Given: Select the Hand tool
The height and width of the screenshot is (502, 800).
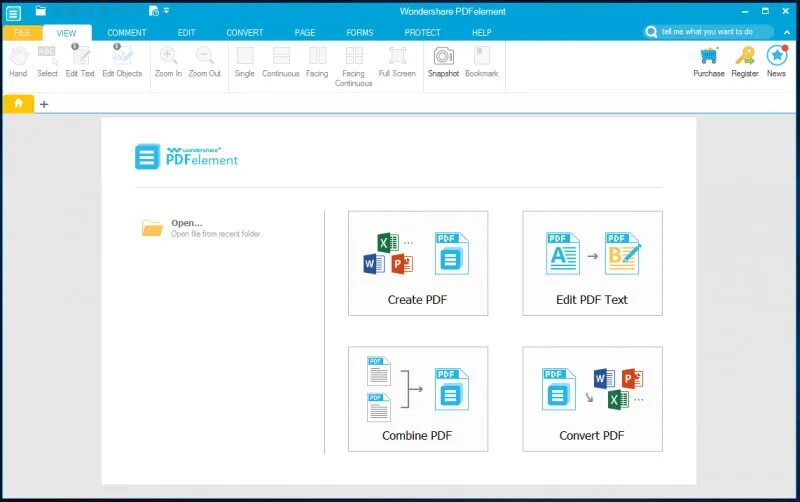Looking at the screenshot, I should (18, 62).
